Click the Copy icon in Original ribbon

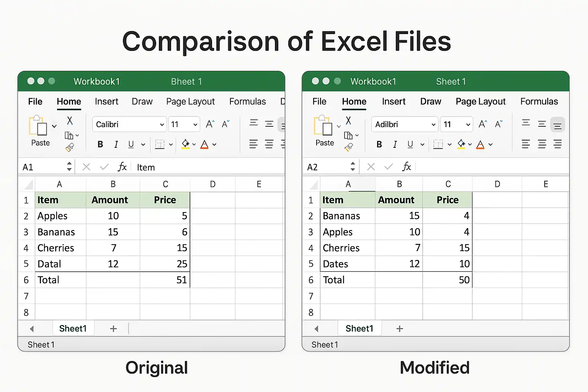point(69,136)
